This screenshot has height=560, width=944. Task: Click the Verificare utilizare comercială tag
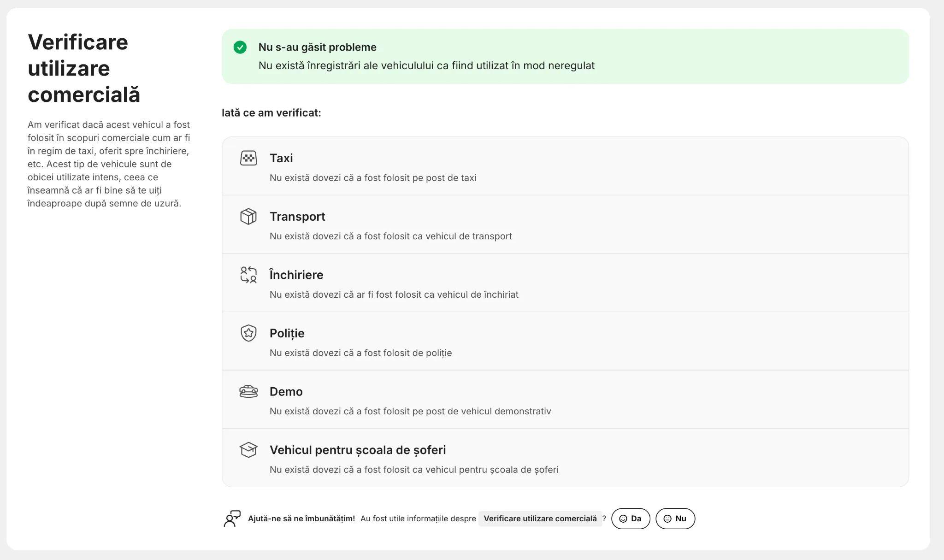tap(540, 519)
